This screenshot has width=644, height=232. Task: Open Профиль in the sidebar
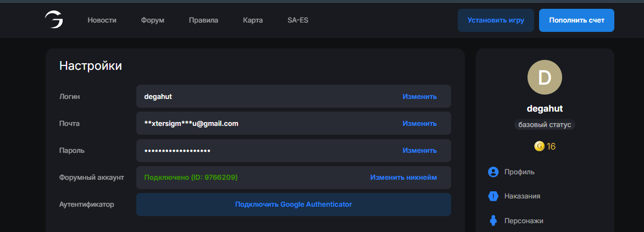click(520, 172)
